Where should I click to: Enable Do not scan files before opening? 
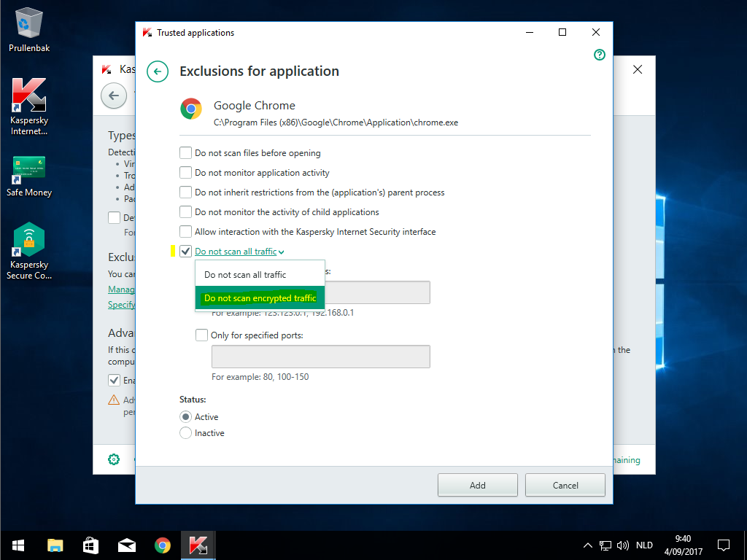point(186,153)
